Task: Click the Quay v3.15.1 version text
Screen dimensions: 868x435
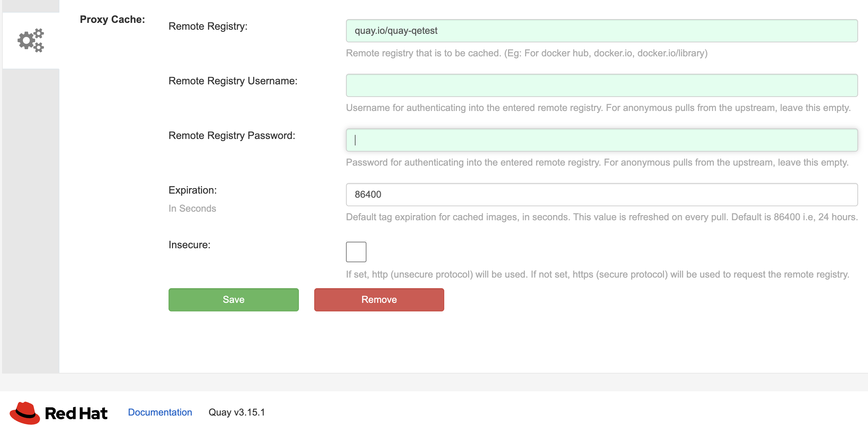Action: 236,412
